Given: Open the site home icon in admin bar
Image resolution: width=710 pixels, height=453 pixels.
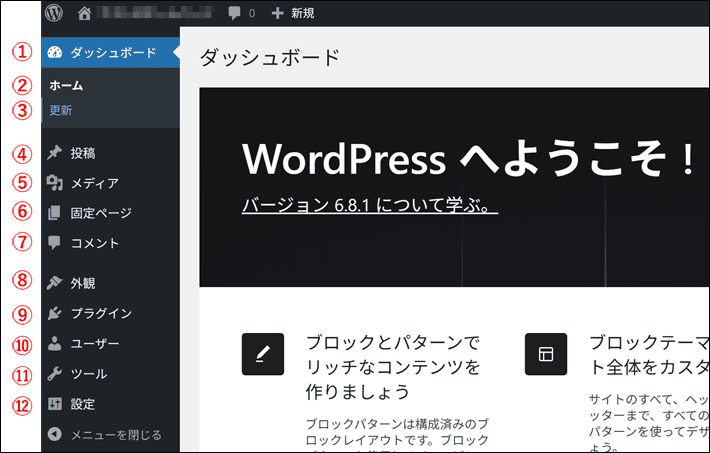Looking at the screenshot, I should click(84, 14).
